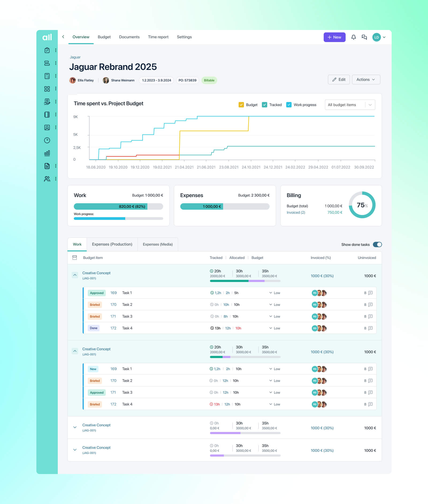This screenshot has width=428, height=504.
Task: Open priority Low dropdown on Done Task 4
Action: pyautogui.click(x=275, y=328)
